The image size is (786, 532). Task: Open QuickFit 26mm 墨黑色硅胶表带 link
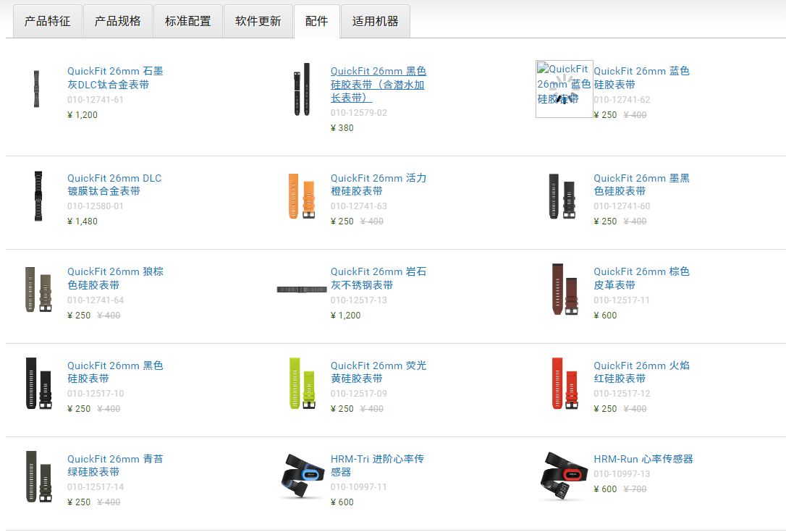coord(642,185)
